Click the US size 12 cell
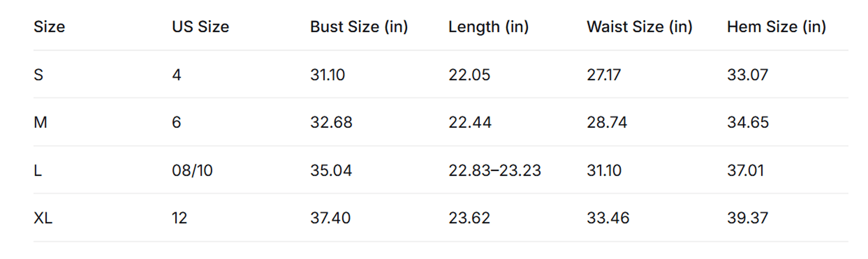This screenshot has width=868, height=259. 179,218
